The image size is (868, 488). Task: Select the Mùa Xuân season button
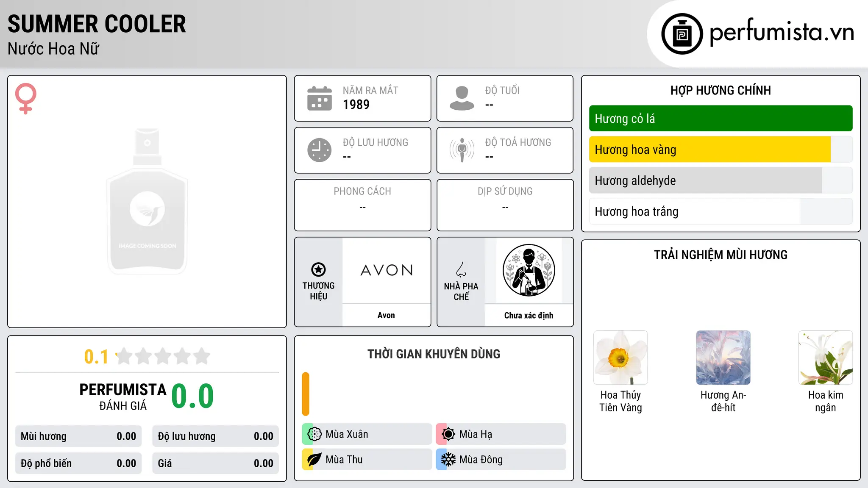(367, 434)
